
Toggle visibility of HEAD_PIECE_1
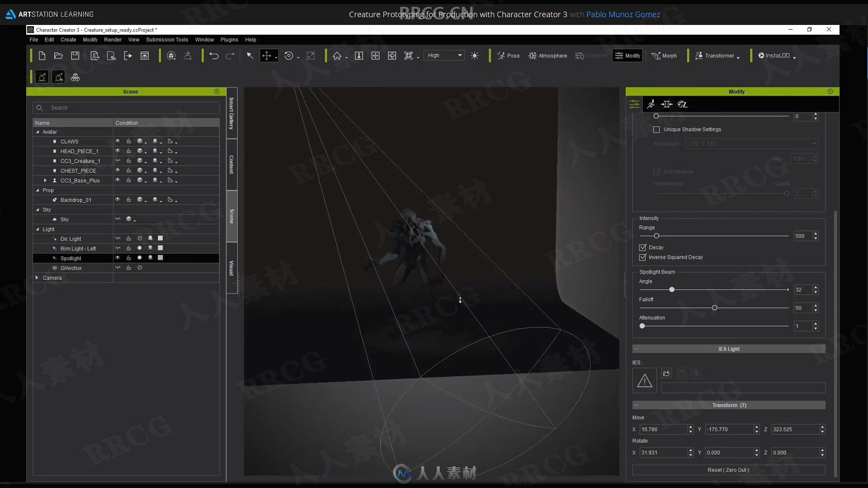tap(118, 151)
